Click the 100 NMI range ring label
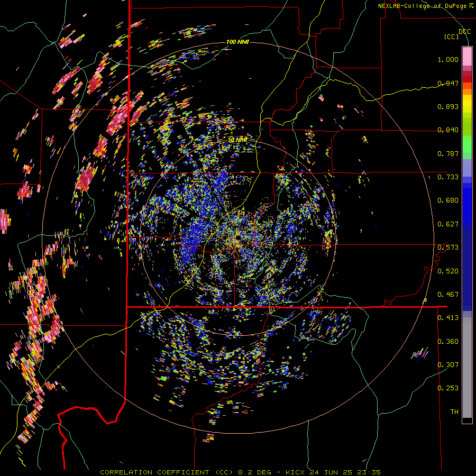 (237, 42)
